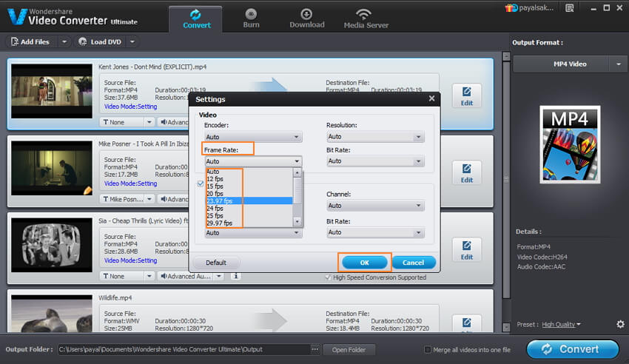The image size is (629, 364).
Task: Click frame rate list scroll down arrow
Action: [x=297, y=221]
